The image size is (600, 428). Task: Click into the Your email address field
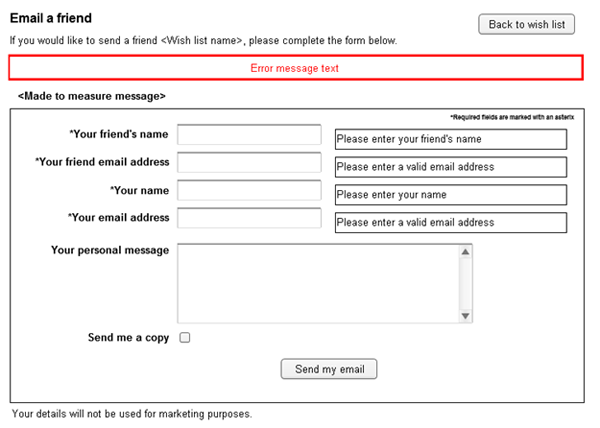click(x=249, y=218)
